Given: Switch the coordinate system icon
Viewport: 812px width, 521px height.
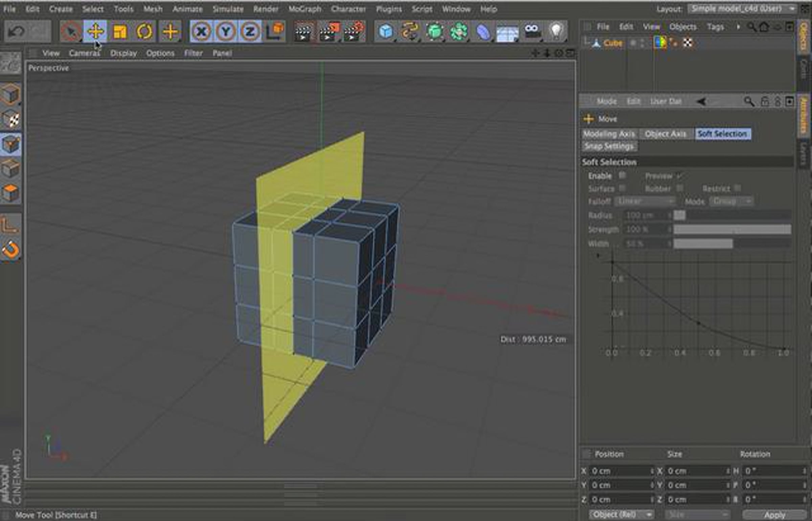Looking at the screenshot, I should pos(274,31).
